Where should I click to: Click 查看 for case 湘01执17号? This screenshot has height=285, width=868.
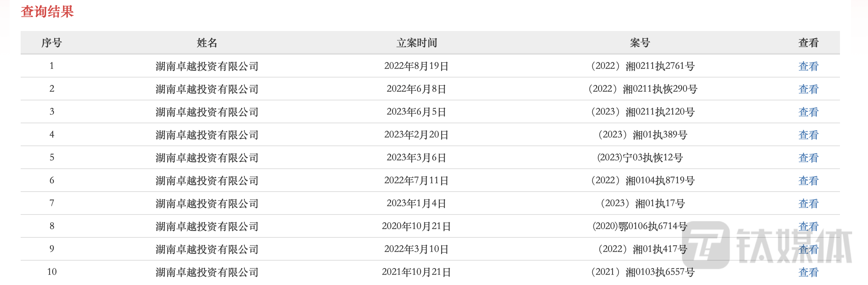(808, 203)
